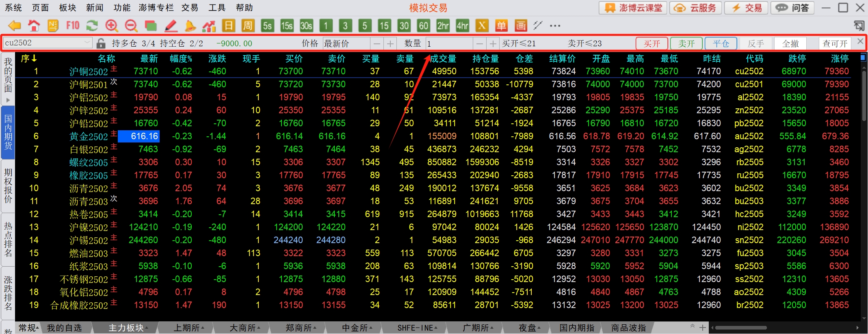Open 澎博云课堂 button
Screen dimensions: 868x334
[633, 8]
